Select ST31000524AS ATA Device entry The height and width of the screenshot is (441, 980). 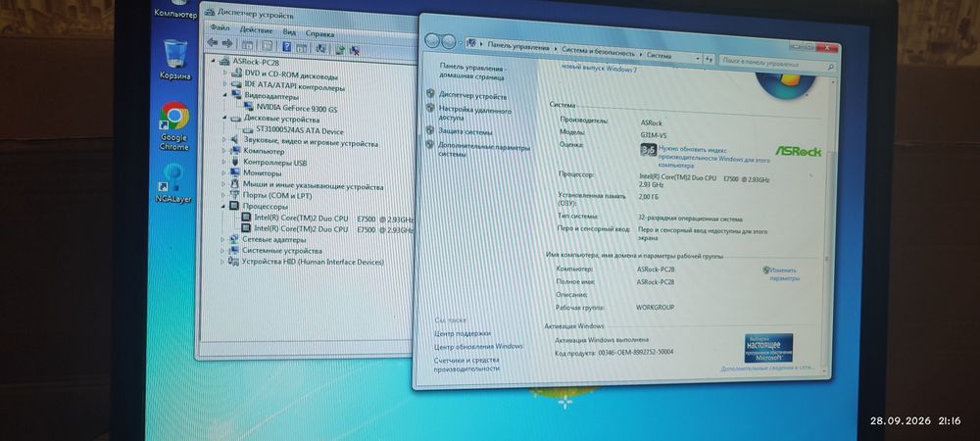point(299,130)
